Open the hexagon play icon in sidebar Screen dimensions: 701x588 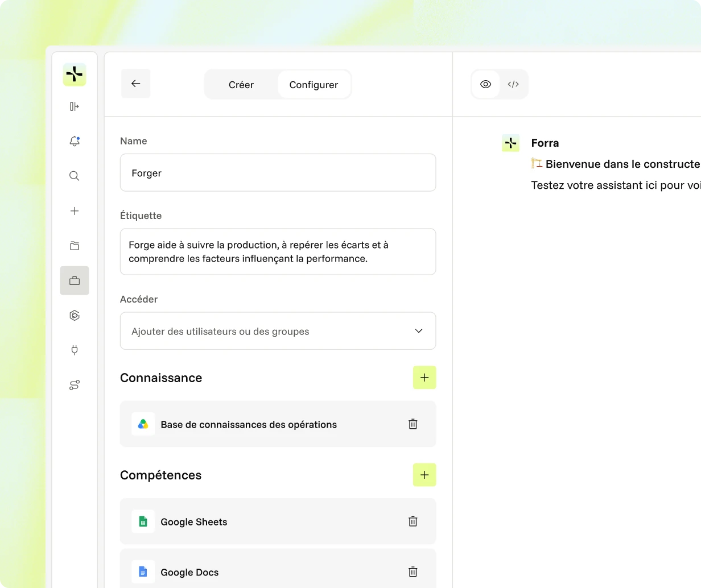pyautogui.click(x=75, y=316)
